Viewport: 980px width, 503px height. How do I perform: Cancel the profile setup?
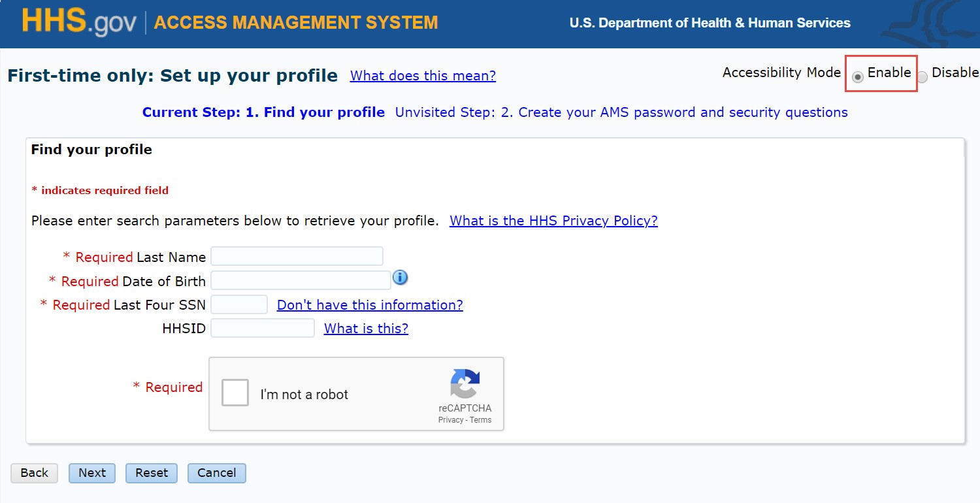coord(216,472)
